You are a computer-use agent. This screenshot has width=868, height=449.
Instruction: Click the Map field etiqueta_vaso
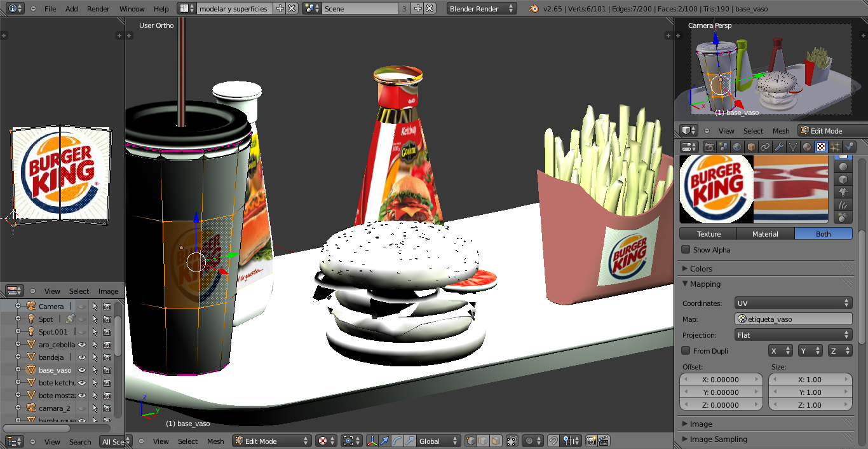point(793,319)
